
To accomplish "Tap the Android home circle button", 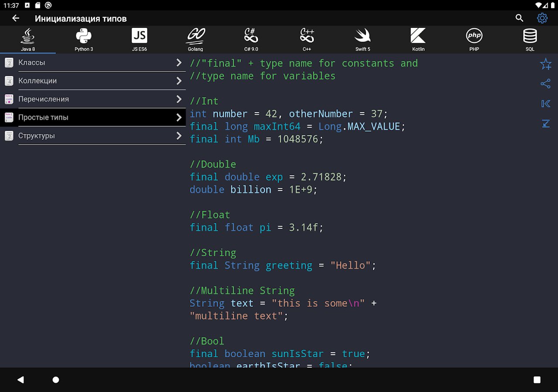I will click(56, 380).
